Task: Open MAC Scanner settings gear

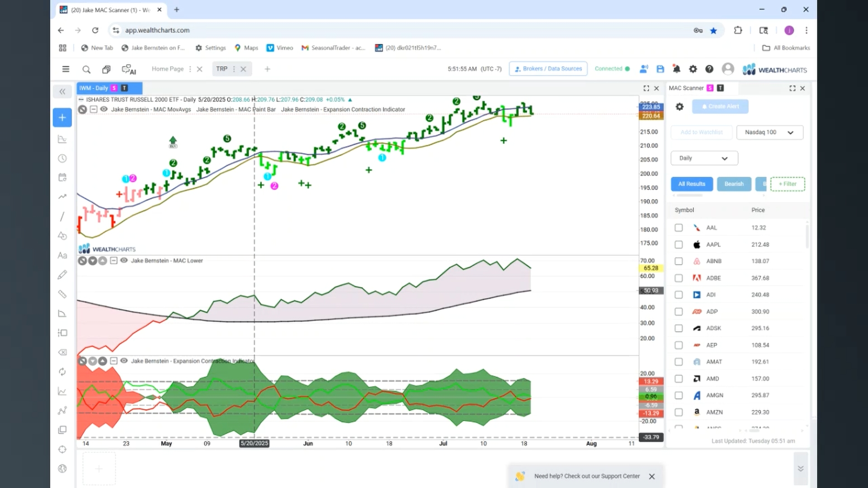Action: pyautogui.click(x=679, y=107)
